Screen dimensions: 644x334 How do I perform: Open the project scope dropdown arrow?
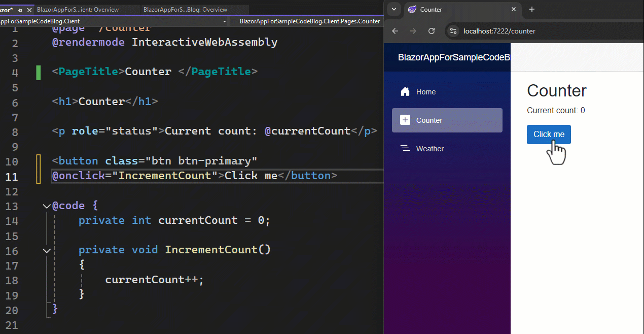[x=224, y=21]
